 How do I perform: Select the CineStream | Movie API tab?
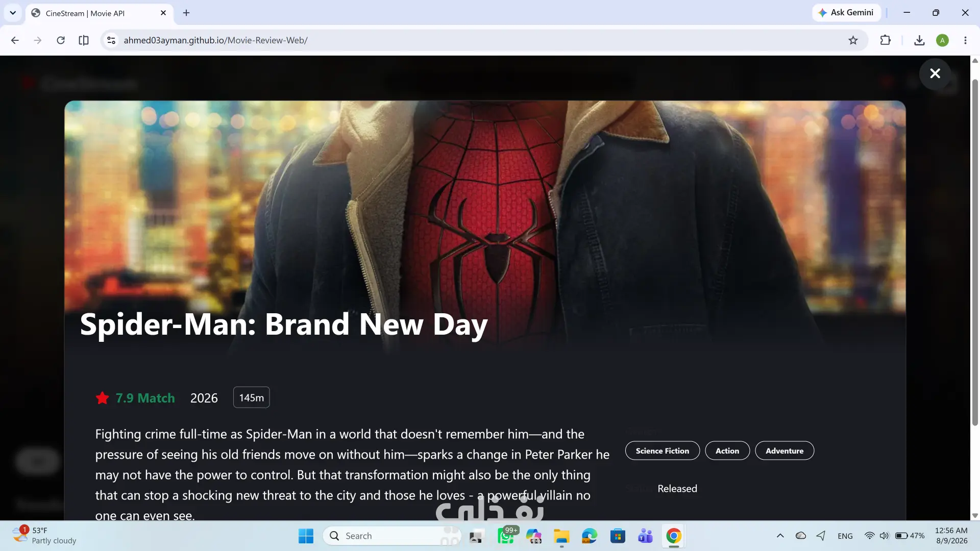pyautogui.click(x=100, y=13)
